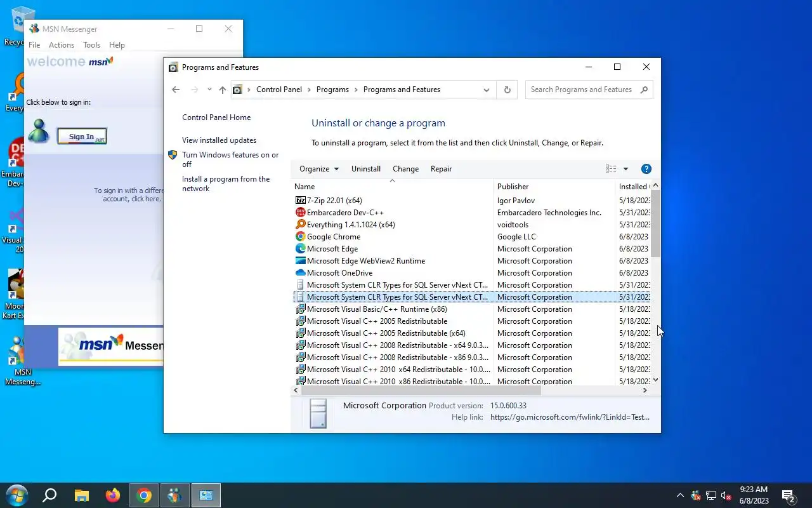The width and height of the screenshot is (812, 508).
Task: Select Visual C++ 2008 Redistributable x64 row
Action: point(472,345)
